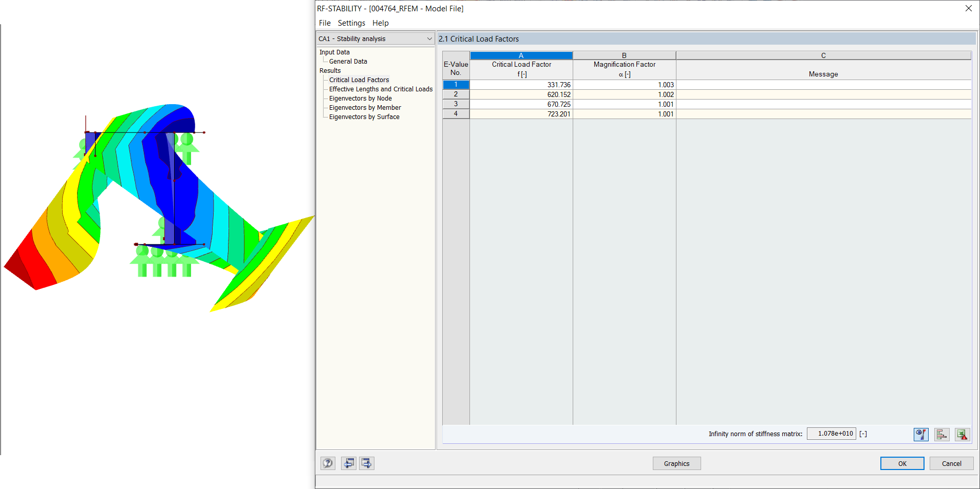Select eigenvalue row 4 header cell
The image size is (980, 489).
(456, 113)
